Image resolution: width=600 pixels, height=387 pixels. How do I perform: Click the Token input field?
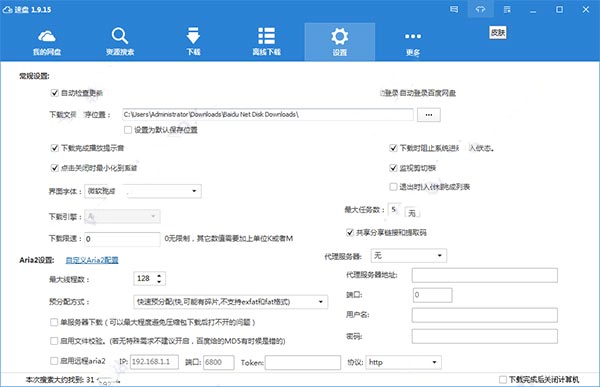pos(303,362)
